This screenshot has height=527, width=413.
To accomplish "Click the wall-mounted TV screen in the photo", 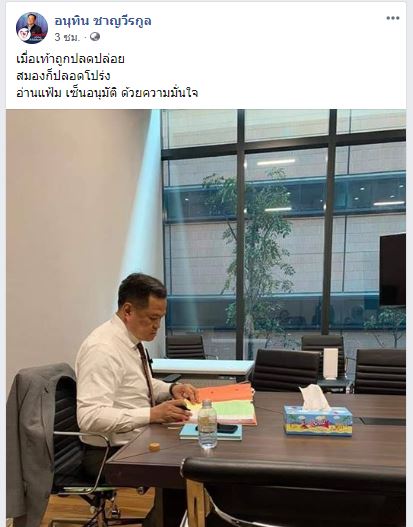I will 392,270.
